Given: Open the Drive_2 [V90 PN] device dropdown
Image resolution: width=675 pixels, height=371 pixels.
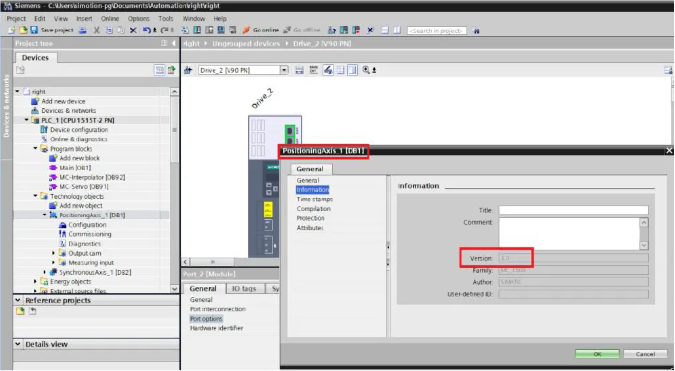Looking at the screenshot, I should [x=284, y=70].
